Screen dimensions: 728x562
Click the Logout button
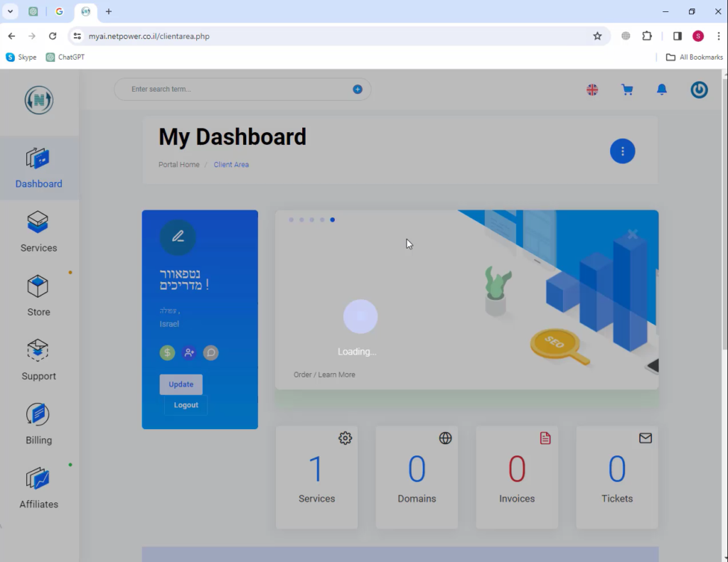point(186,405)
